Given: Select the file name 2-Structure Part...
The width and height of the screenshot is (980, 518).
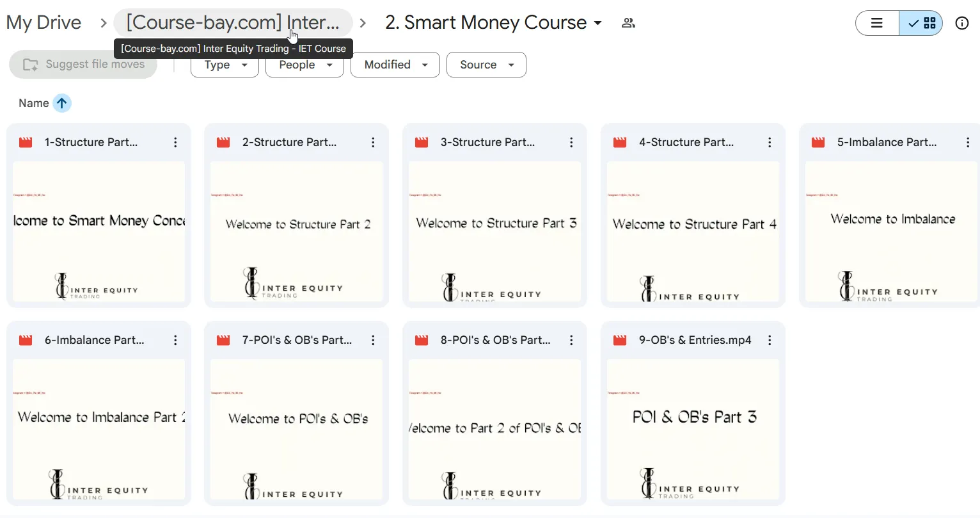Looking at the screenshot, I should pos(289,142).
